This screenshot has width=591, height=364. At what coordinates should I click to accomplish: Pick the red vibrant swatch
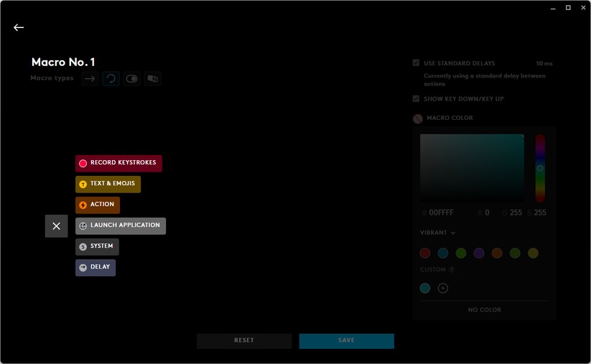click(x=425, y=253)
